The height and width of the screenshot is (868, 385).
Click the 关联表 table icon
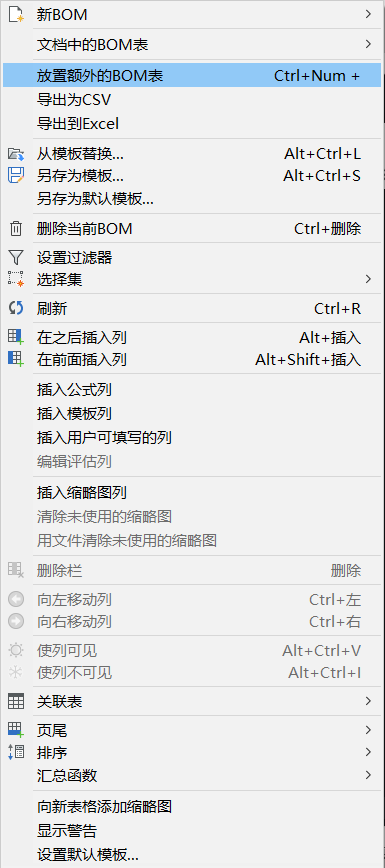pyautogui.click(x=16, y=702)
